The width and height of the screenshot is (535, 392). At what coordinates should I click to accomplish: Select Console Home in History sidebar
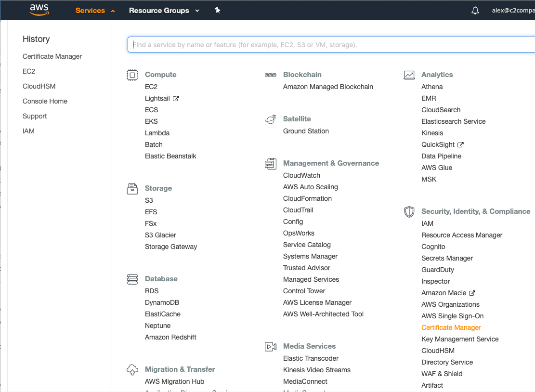[x=45, y=101]
